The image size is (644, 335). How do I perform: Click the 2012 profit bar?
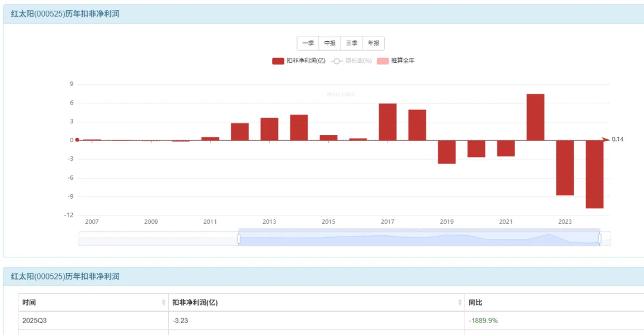(x=240, y=132)
